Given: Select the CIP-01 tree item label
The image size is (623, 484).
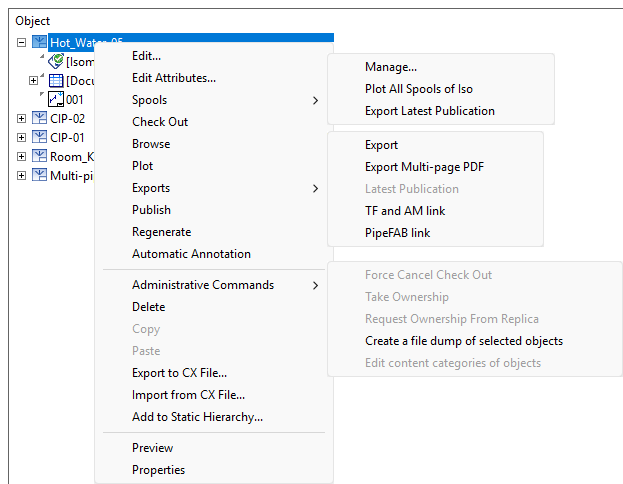Looking at the screenshot, I should point(67,138).
